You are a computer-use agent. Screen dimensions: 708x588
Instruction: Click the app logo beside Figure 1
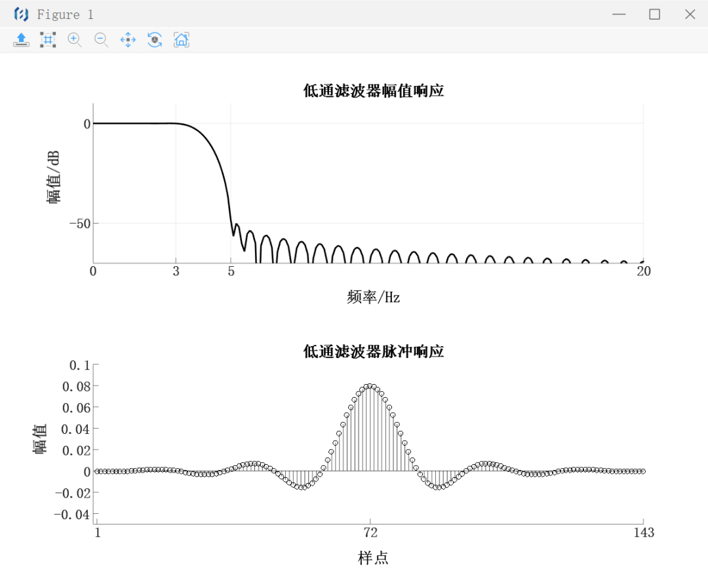point(22,14)
